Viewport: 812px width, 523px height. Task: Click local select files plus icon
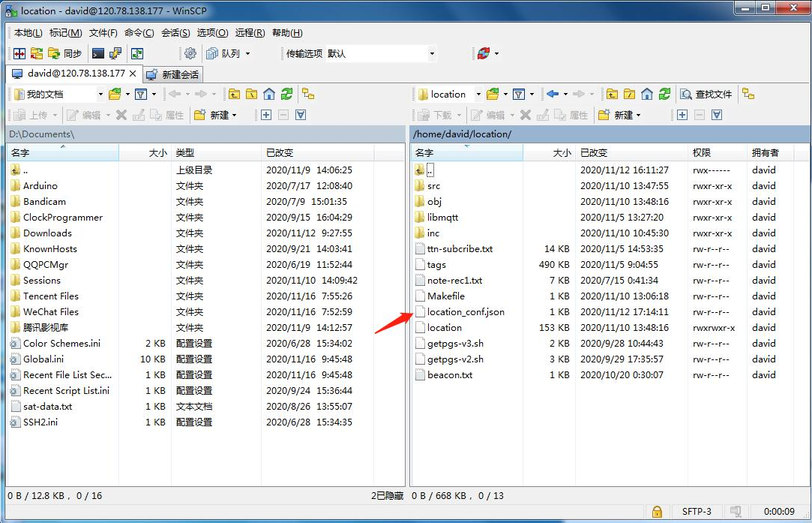266,115
